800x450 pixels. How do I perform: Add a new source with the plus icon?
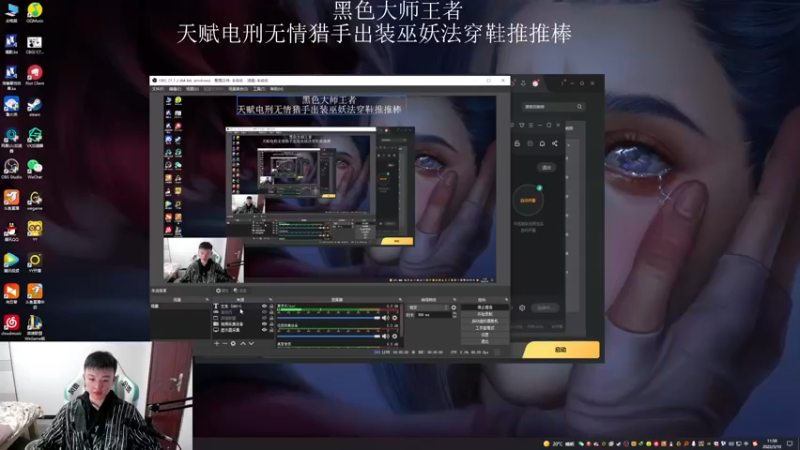click(x=217, y=343)
